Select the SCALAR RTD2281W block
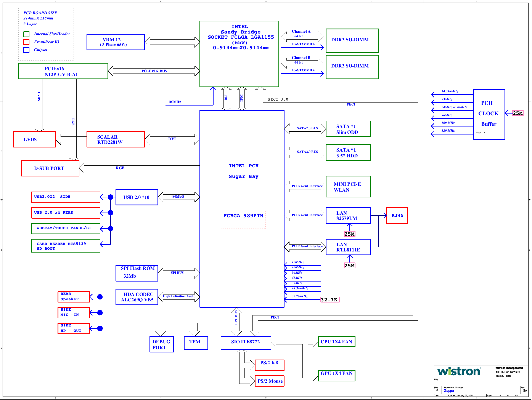This screenshot has height=400, width=532. [x=116, y=139]
